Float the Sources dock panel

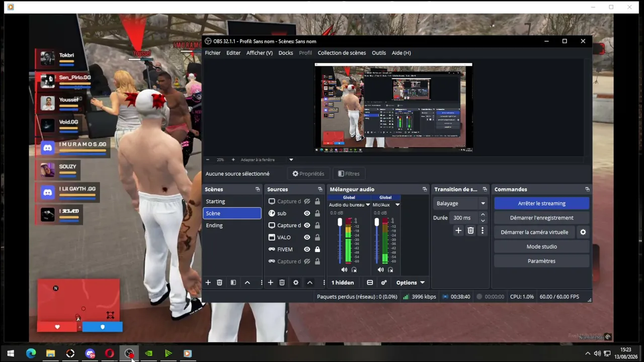pos(320,190)
